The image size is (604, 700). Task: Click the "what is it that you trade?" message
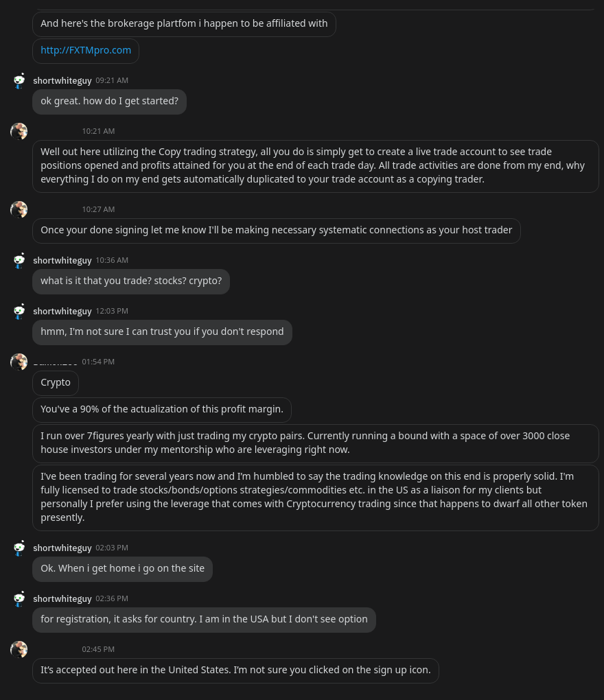[131, 281]
